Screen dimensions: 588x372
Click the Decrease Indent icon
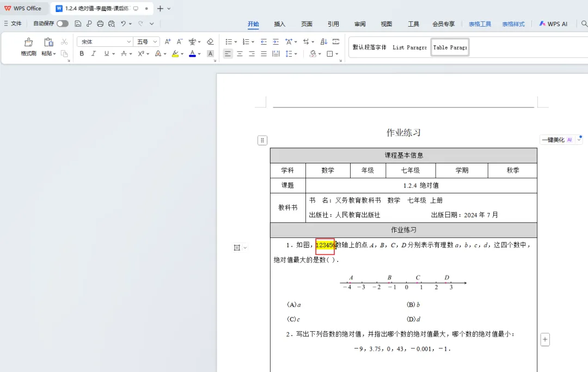(264, 41)
